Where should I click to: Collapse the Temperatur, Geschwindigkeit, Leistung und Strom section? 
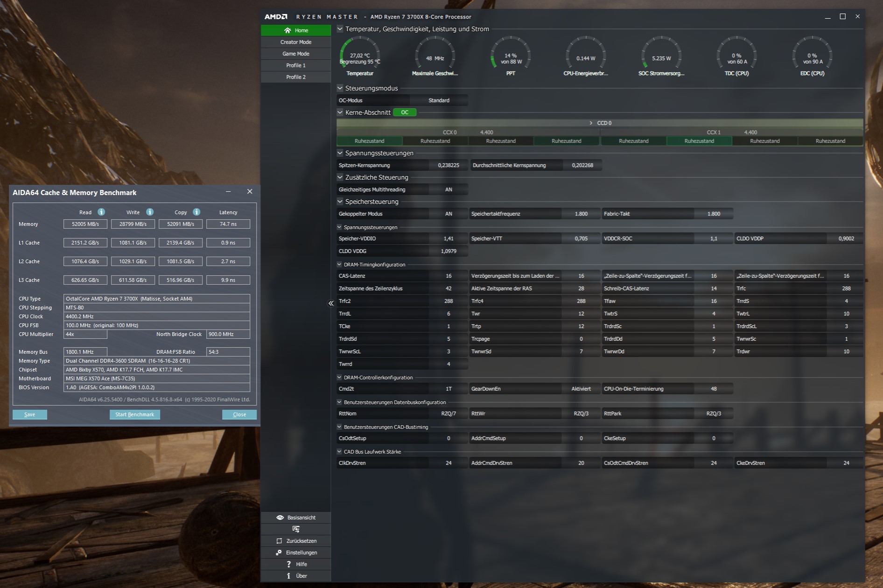pyautogui.click(x=340, y=29)
